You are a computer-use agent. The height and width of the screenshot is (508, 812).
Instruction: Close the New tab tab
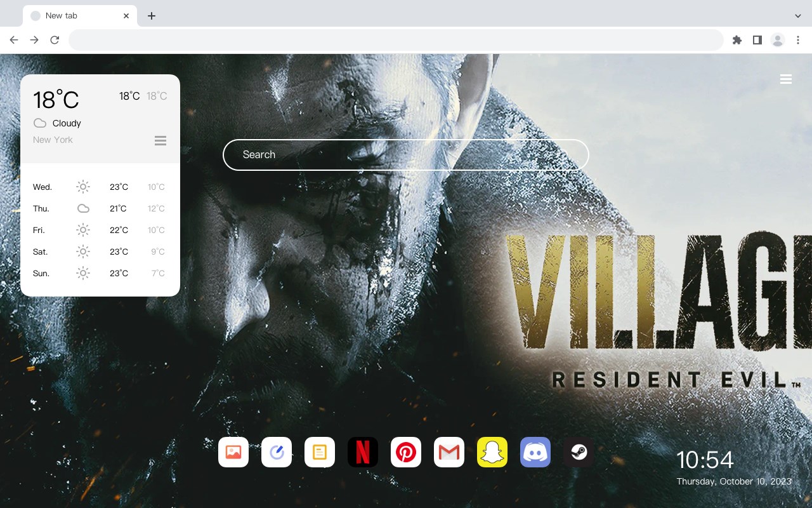pyautogui.click(x=126, y=16)
